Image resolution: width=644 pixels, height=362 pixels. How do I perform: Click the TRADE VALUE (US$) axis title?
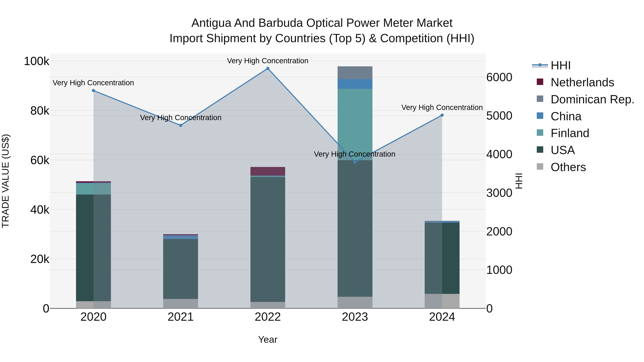tap(6, 181)
